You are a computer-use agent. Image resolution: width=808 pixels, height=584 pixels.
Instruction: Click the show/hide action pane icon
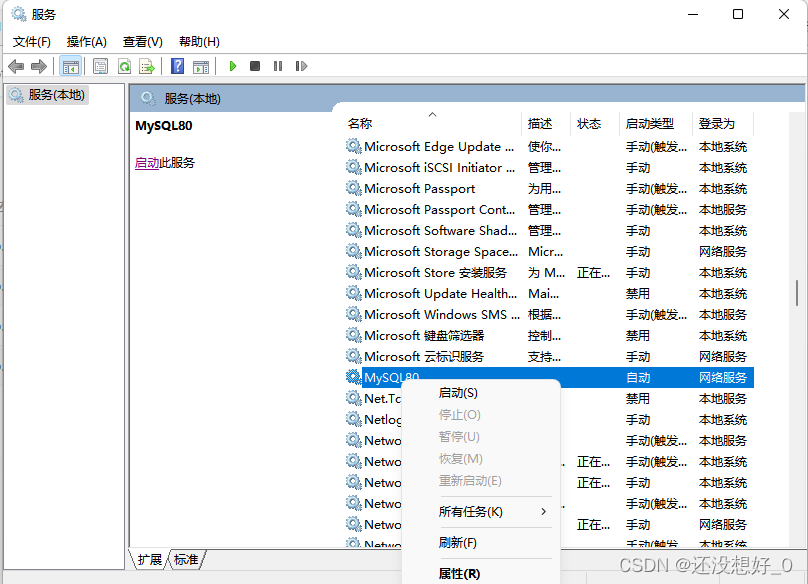coord(200,66)
